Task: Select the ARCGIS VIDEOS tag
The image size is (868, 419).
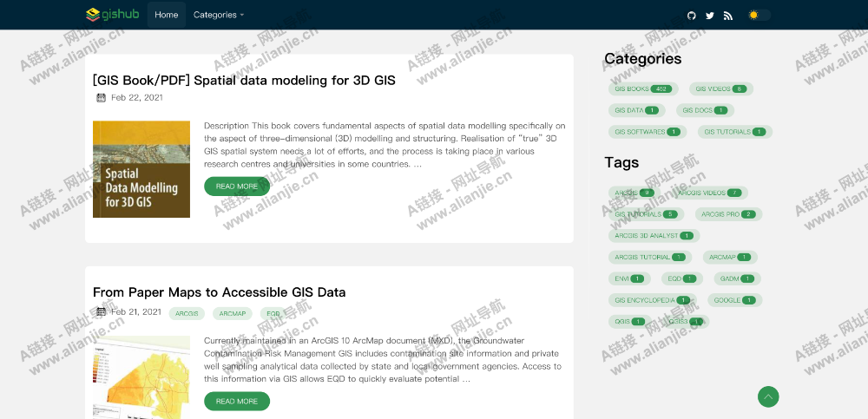Action: point(710,193)
